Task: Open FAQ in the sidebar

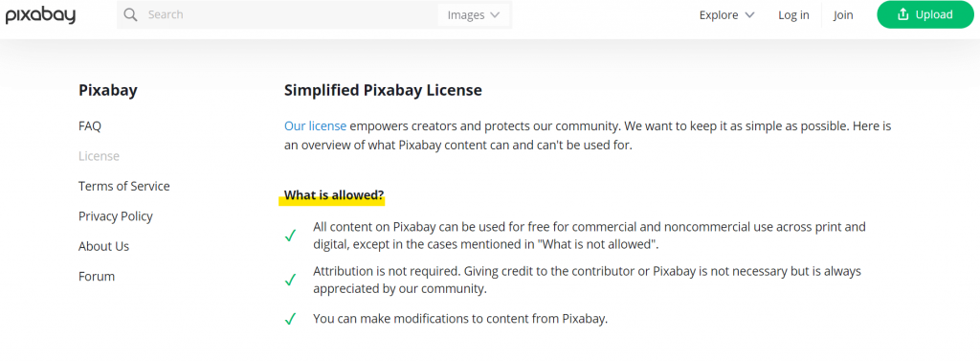Action: pyautogui.click(x=90, y=125)
